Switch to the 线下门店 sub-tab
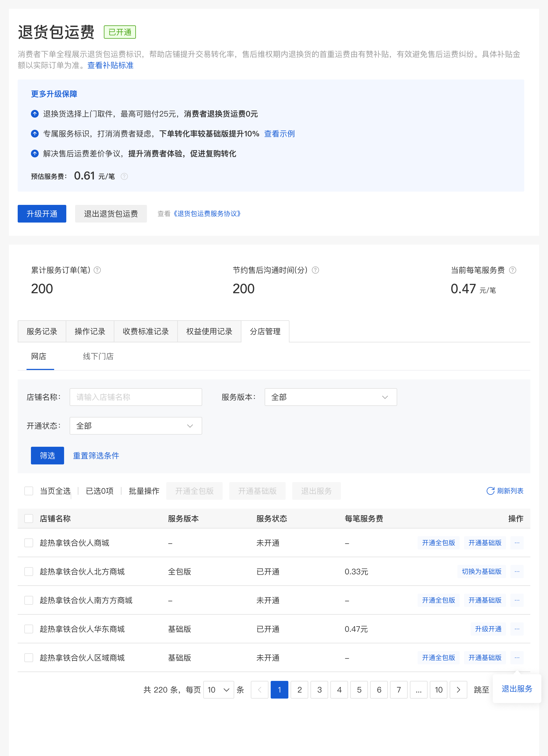 coord(98,356)
